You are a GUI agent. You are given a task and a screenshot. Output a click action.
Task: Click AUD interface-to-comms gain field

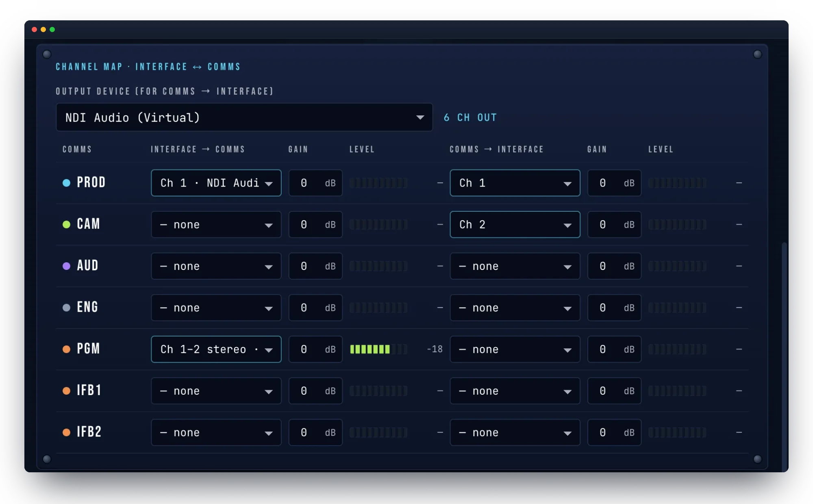[x=315, y=266]
